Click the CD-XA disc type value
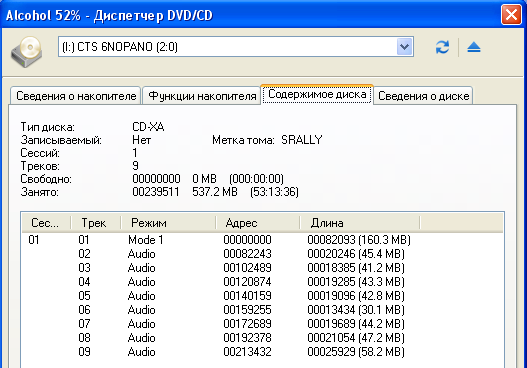The image size is (527, 368). (148, 127)
